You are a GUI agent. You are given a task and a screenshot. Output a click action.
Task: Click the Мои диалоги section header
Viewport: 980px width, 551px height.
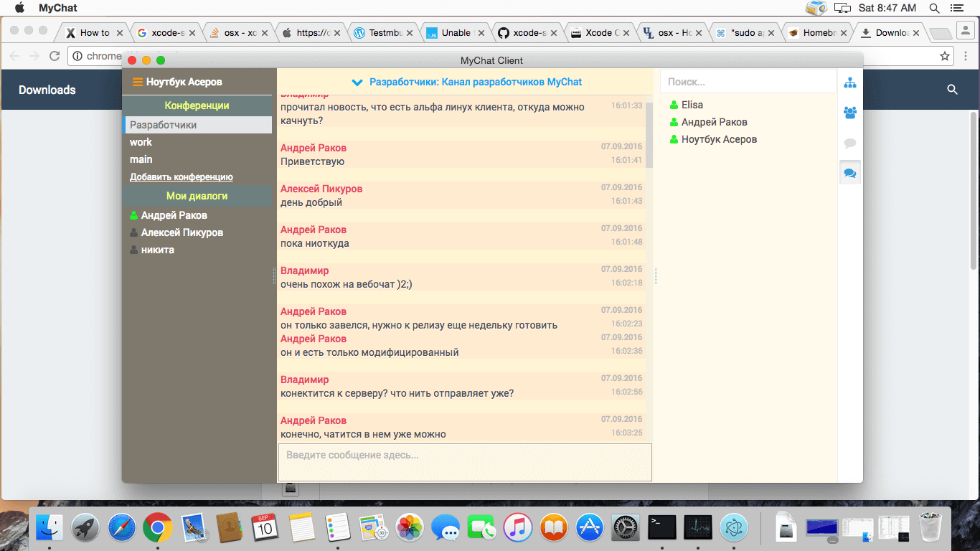click(197, 196)
